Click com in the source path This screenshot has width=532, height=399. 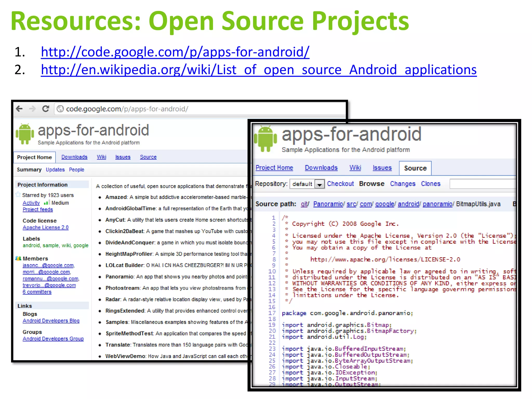point(365,204)
